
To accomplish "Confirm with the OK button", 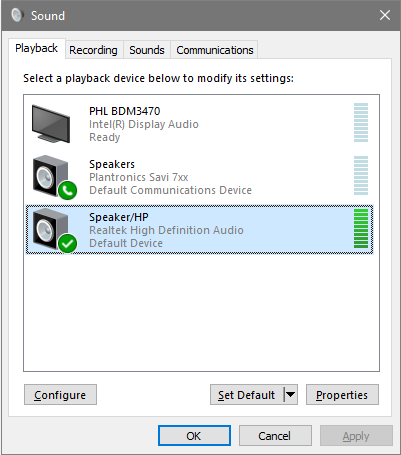I will pos(194,436).
